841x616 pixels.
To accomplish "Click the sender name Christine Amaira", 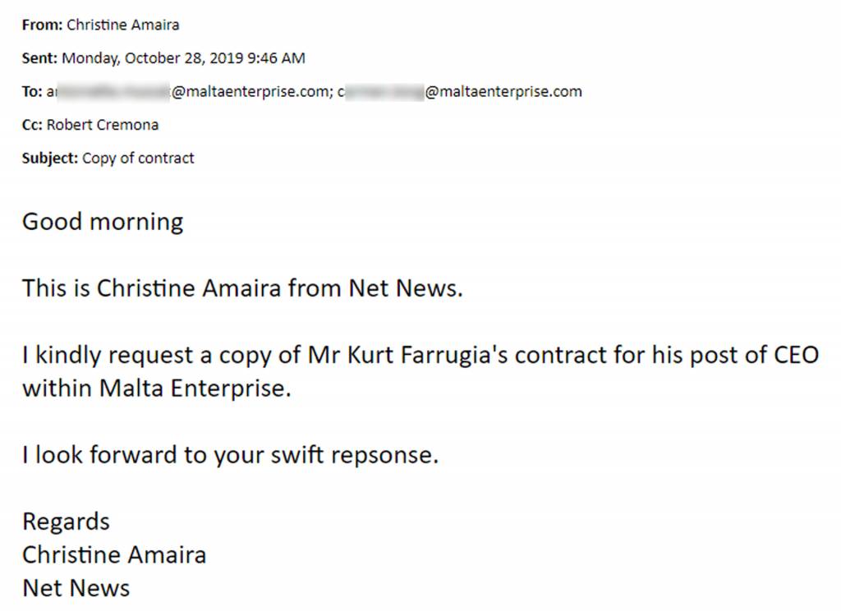I will pyautogui.click(x=123, y=25).
